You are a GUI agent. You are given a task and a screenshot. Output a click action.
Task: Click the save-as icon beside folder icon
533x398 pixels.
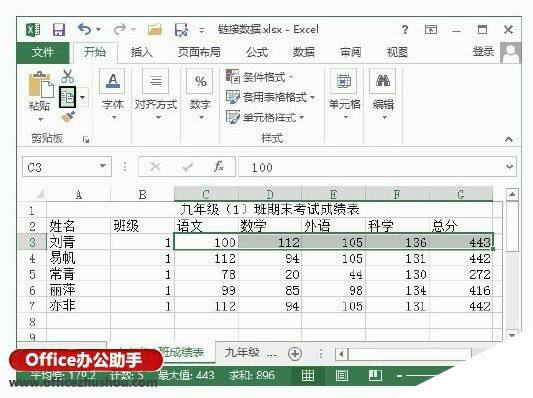click(x=181, y=30)
